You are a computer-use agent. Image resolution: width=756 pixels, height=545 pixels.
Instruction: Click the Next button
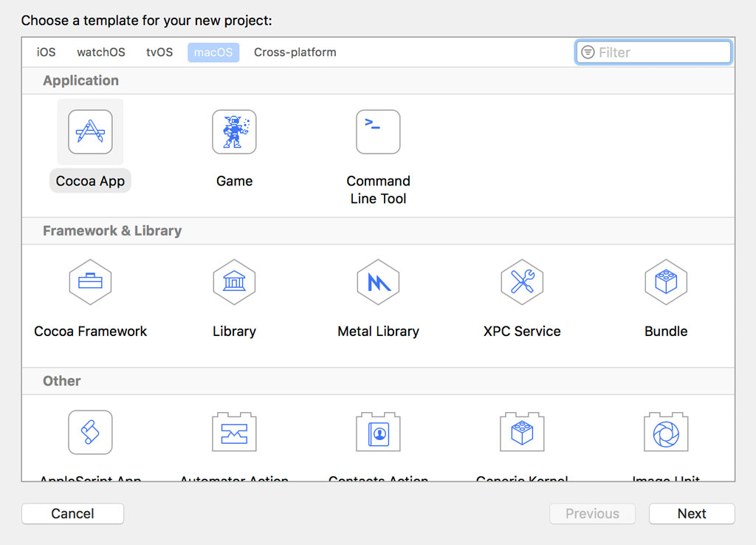pos(691,513)
